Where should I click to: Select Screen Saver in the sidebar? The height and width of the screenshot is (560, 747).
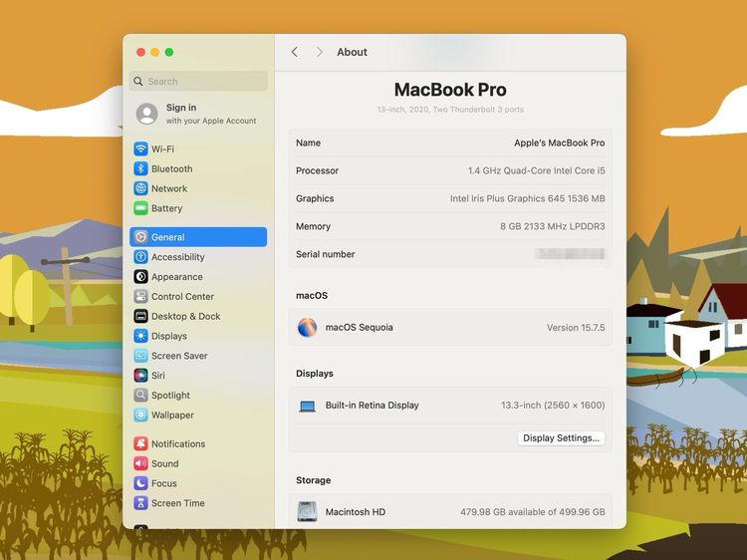(x=198, y=356)
